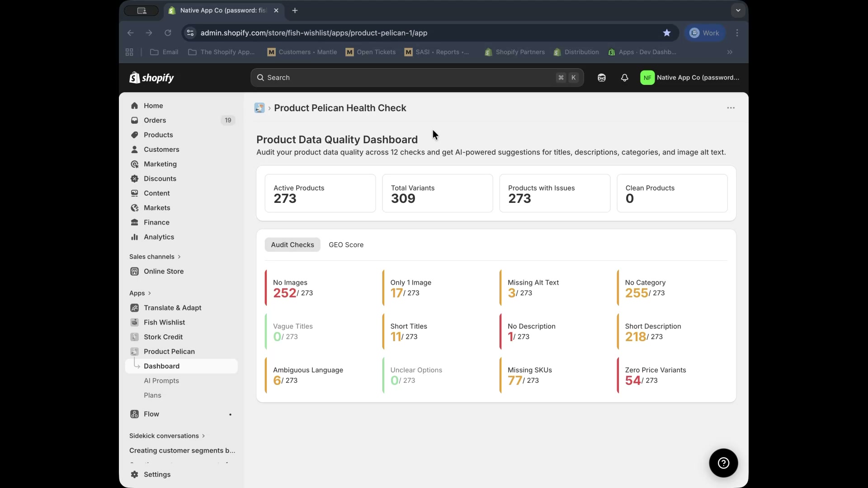The height and width of the screenshot is (488, 868).
Task: Click the Shopify logo in the top bar
Action: 151,77
